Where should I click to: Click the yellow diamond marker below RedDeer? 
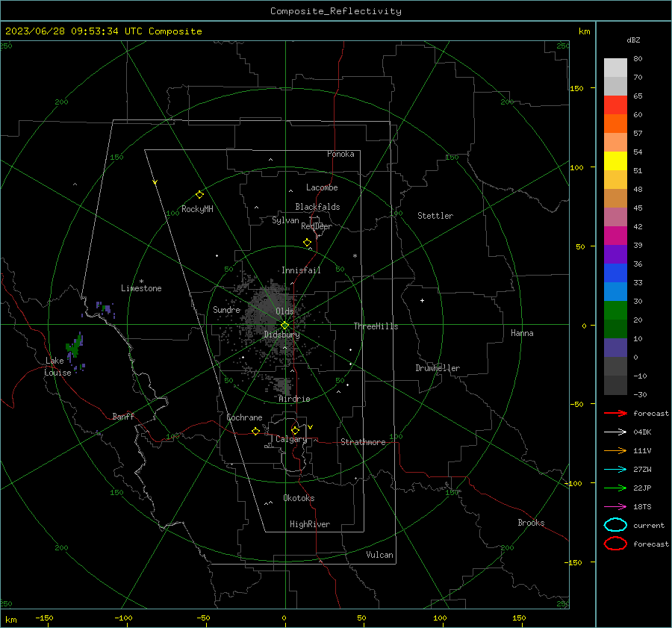307,243
